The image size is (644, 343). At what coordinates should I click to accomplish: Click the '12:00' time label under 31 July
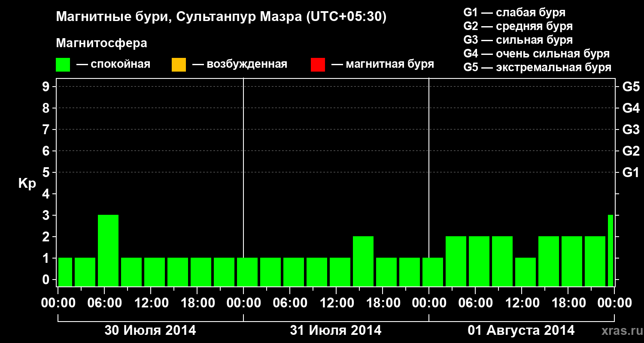[336, 303]
